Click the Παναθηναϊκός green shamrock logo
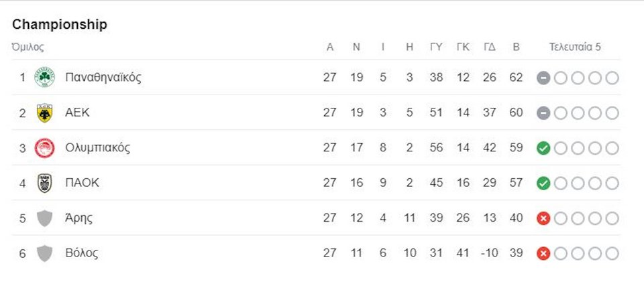 [44, 77]
